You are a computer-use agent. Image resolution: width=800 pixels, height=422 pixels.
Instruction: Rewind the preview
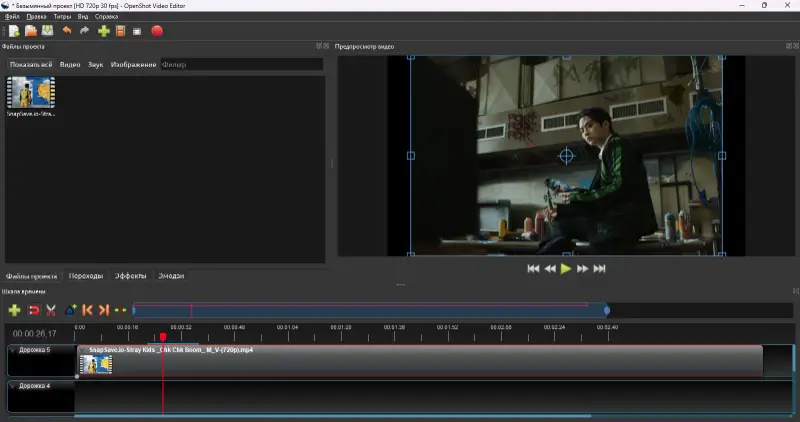click(550, 268)
